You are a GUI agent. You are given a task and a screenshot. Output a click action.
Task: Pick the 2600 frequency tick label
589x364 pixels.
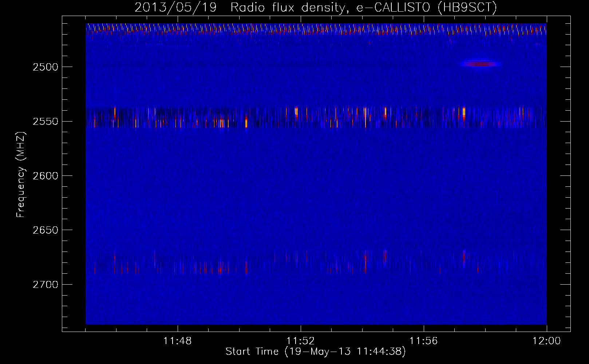[46, 176]
